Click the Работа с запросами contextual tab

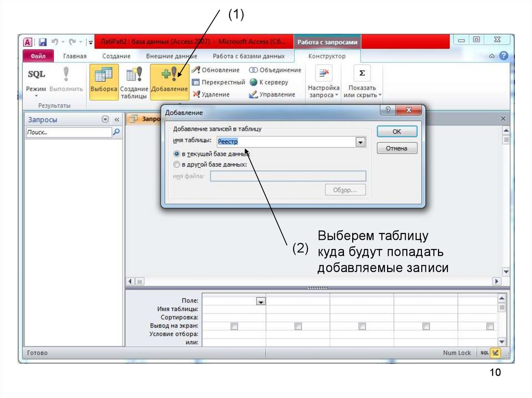click(x=327, y=43)
